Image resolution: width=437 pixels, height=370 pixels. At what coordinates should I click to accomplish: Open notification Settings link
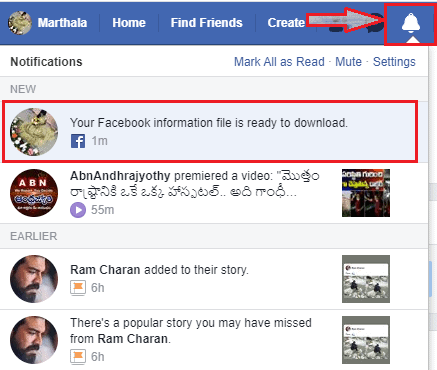click(x=394, y=62)
